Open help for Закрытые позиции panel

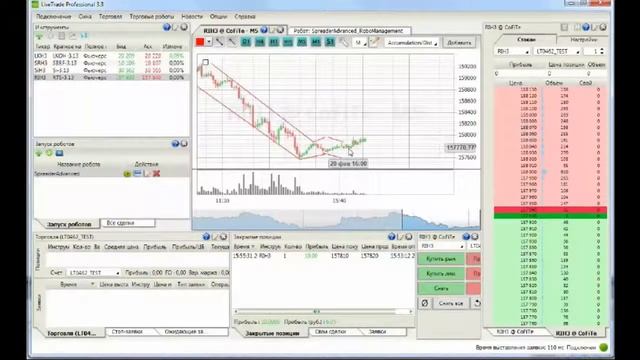[392, 237]
